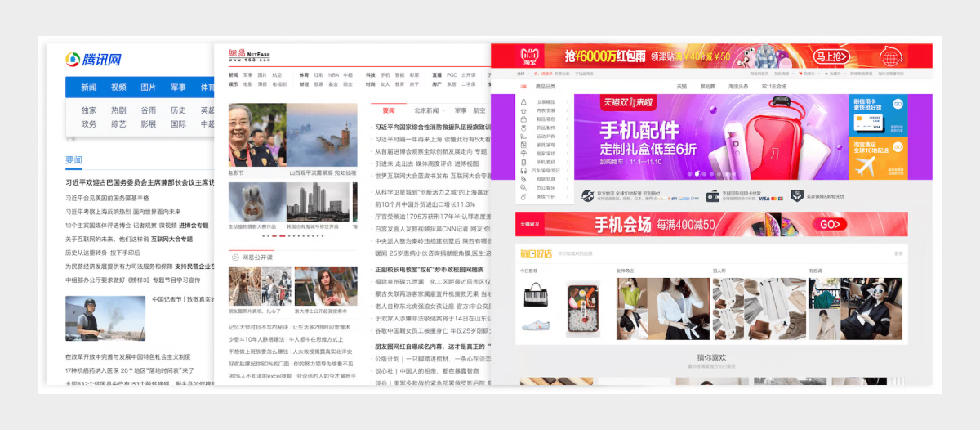Image resolution: width=980 pixels, height=430 pixels.
Task: Click the phone icon beside 手机/数码
Action: click(x=523, y=162)
